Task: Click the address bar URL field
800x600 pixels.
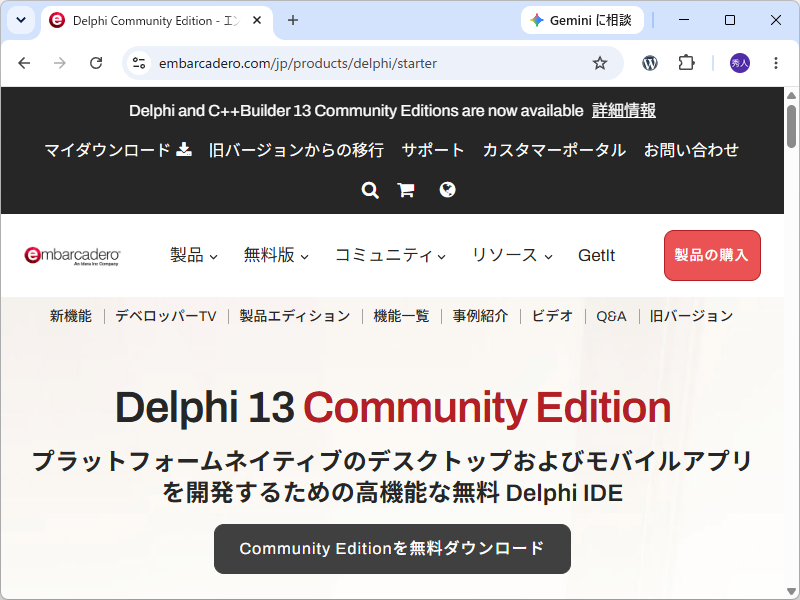Action: (x=372, y=63)
